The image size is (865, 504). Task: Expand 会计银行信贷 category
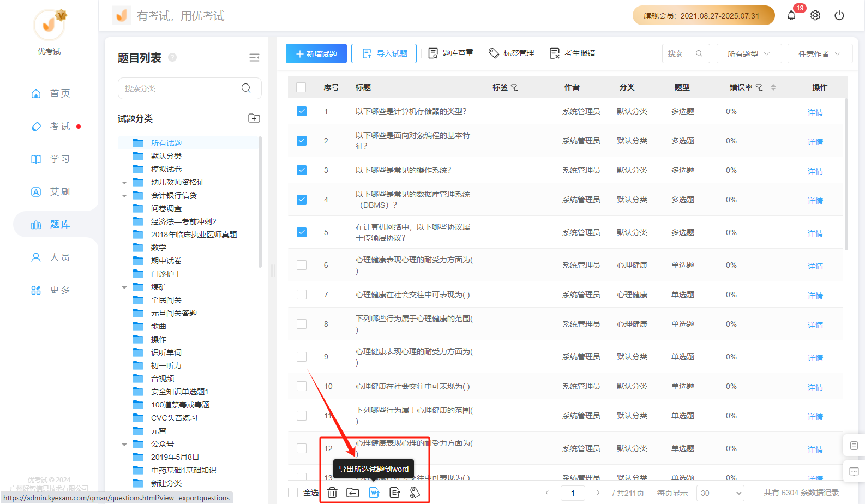[124, 196]
